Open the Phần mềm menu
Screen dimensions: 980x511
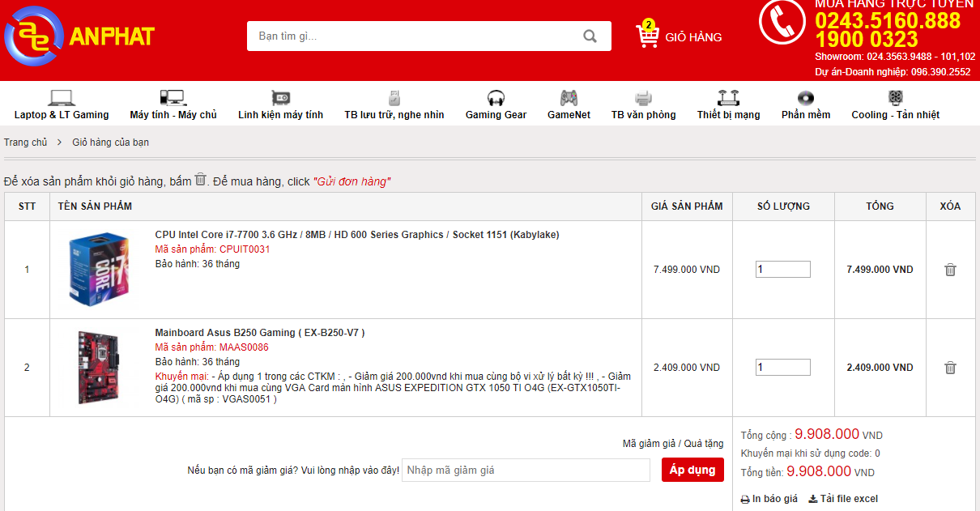(806, 115)
